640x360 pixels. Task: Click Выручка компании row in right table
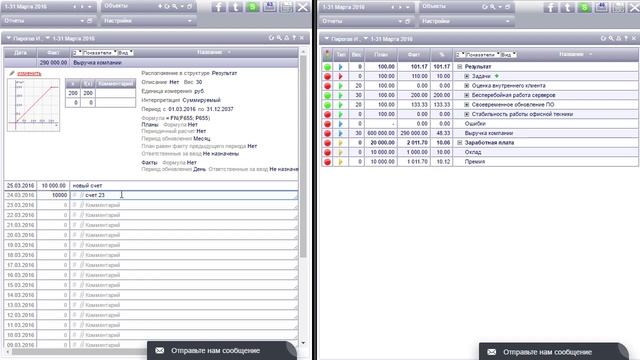point(480,133)
